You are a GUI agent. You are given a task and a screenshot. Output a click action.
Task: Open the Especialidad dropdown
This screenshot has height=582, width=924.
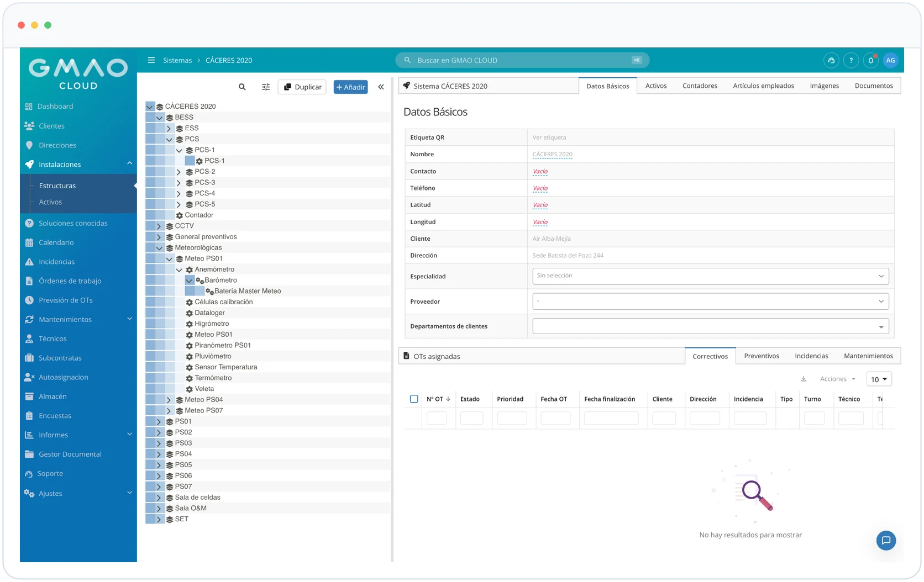(x=710, y=276)
